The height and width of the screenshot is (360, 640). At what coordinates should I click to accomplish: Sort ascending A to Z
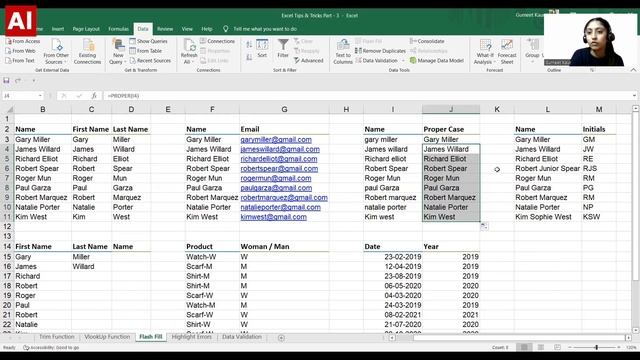coord(249,44)
